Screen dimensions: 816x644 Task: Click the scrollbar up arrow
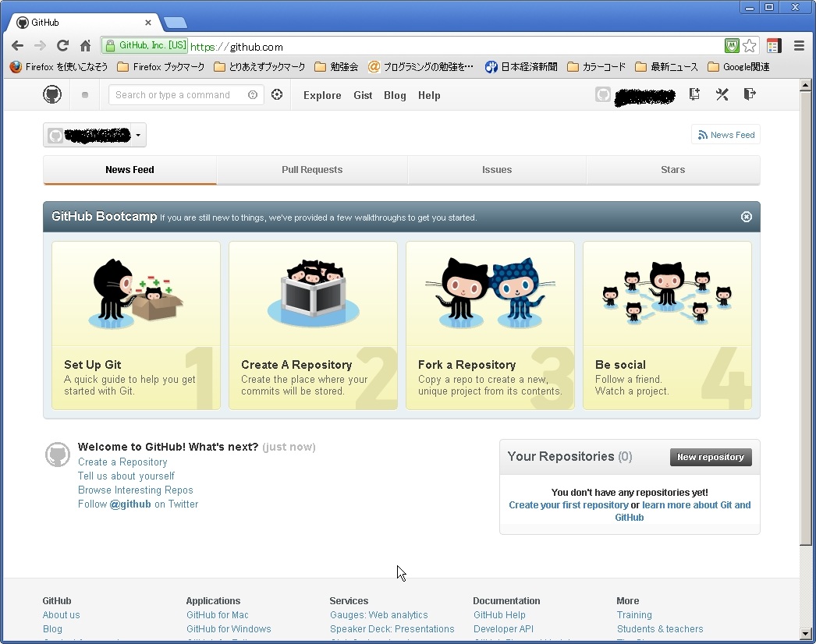805,85
